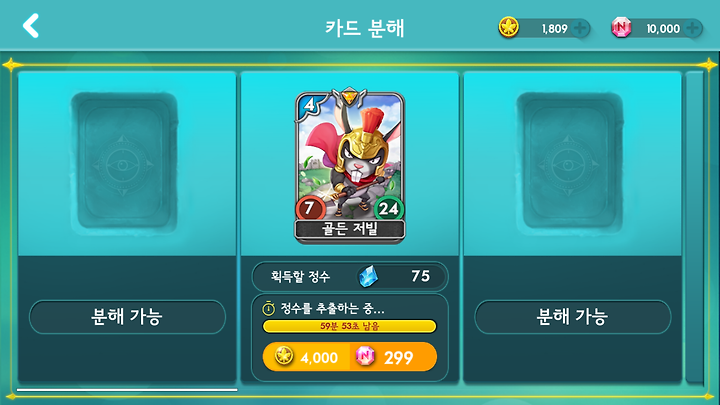Pay 299 N gems to finish instantly
Image resolution: width=720 pixels, height=405 pixels.
[394, 357]
